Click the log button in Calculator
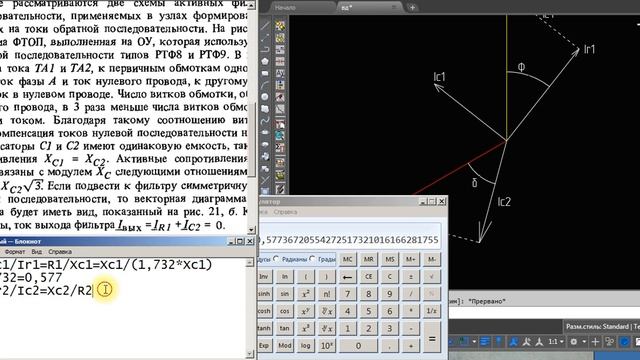 pyautogui.click(x=305, y=345)
